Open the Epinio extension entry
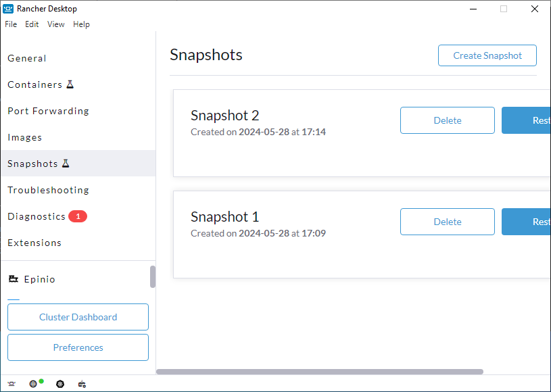 click(x=75, y=279)
